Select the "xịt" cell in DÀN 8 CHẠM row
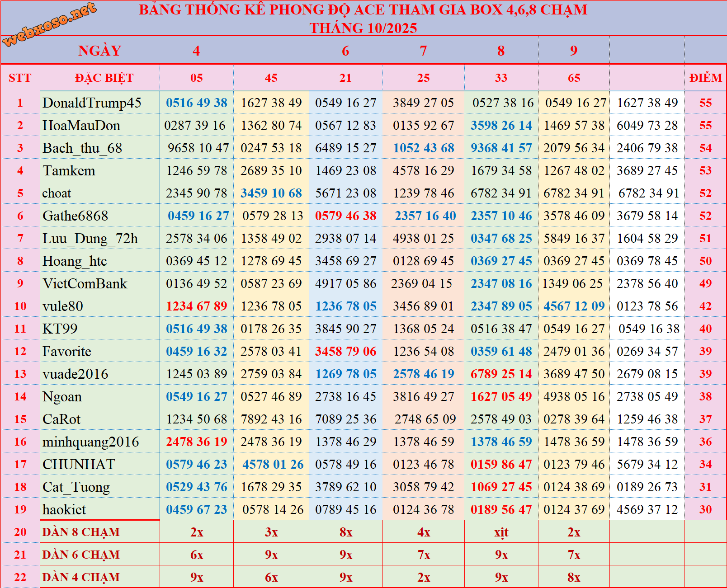This screenshot has height=588, width=727. [501, 532]
